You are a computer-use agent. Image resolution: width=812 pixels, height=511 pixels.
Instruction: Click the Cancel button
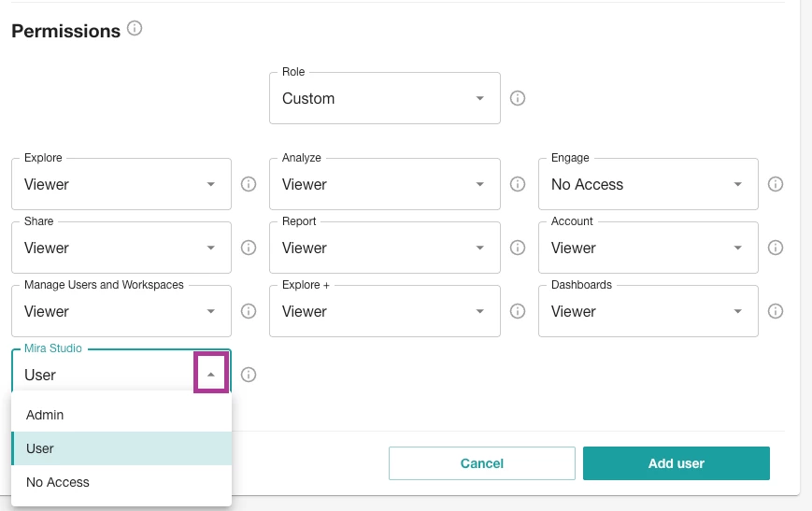click(481, 463)
